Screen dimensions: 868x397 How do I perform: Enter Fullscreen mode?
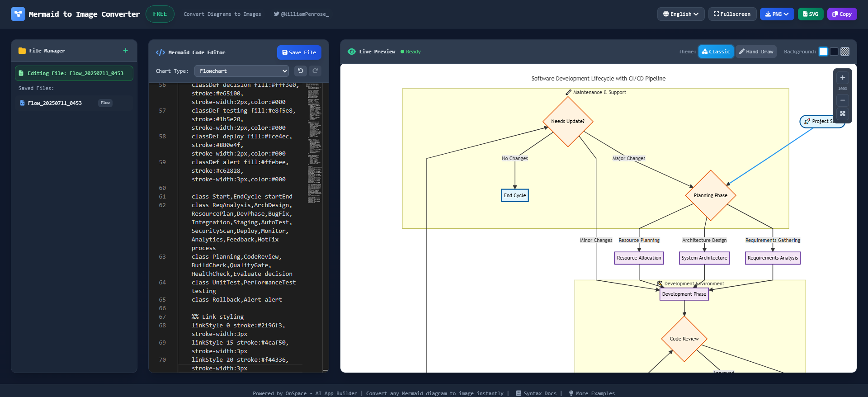click(732, 14)
